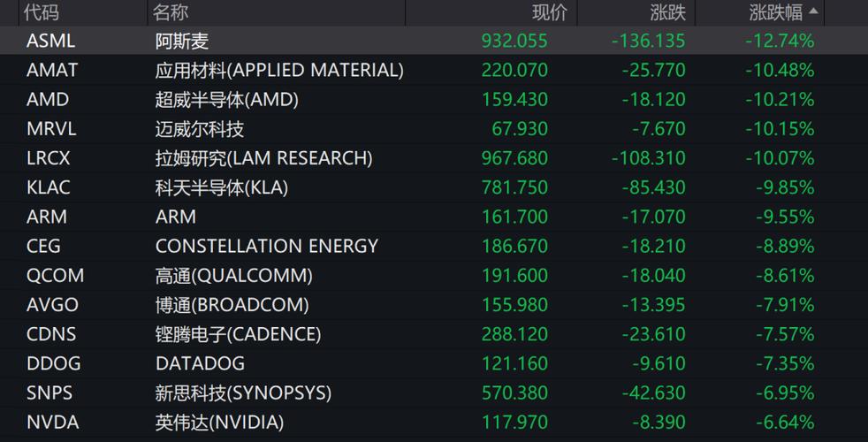868x442 pixels.
Task: Click LRCX change -108.310
Action: (648, 158)
